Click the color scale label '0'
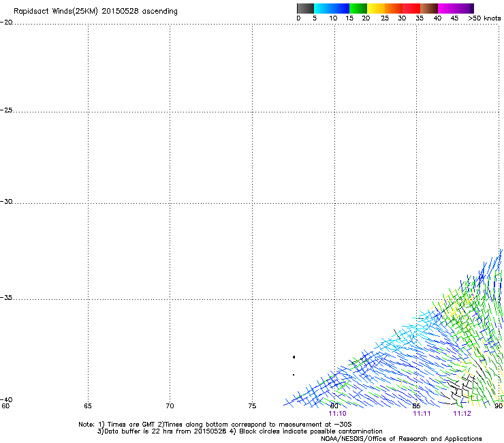The height and width of the screenshot is (443, 504). [x=298, y=18]
